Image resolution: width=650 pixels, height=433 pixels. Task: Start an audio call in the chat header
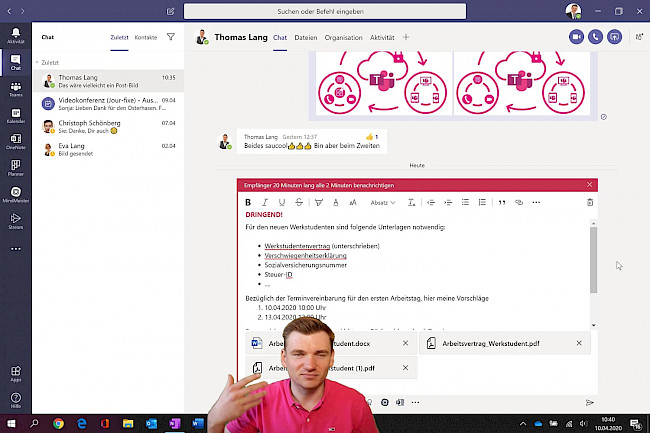(595, 37)
